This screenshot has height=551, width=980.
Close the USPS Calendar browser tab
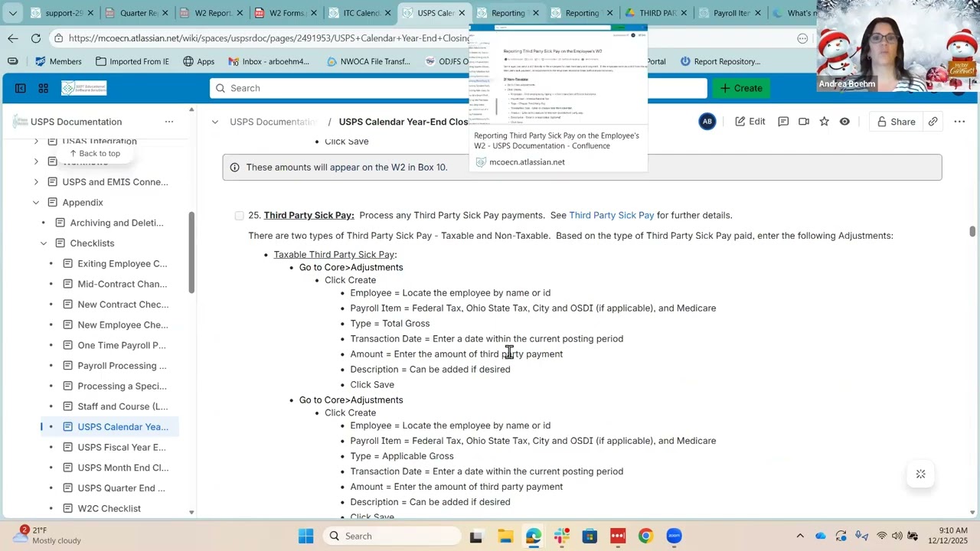click(462, 13)
